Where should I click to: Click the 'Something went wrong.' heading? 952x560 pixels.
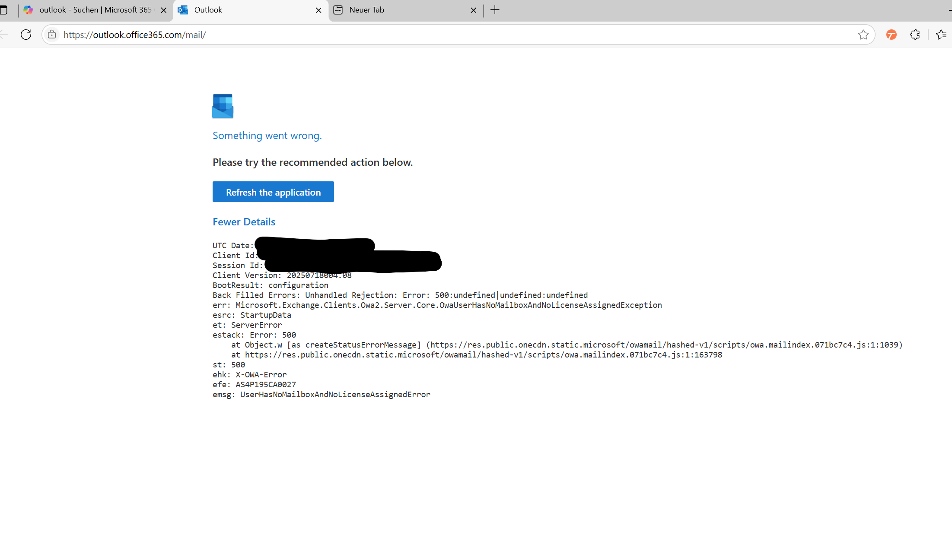click(x=267, y=136)
